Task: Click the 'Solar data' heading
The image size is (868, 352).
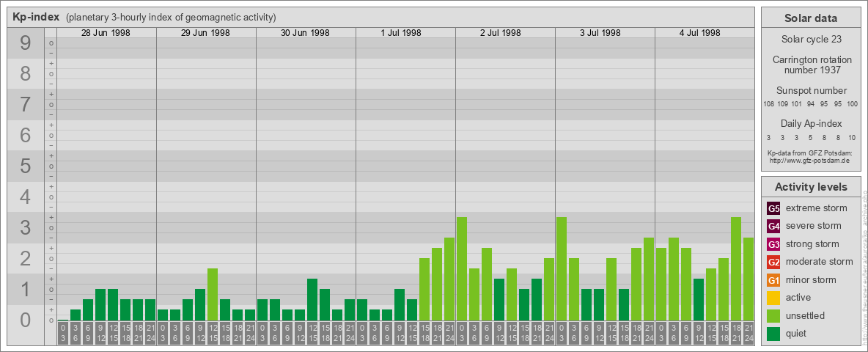Action: point(811,18)
